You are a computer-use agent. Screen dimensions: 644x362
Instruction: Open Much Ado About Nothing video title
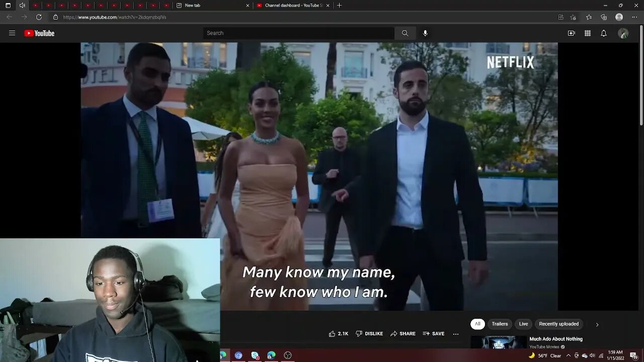pos(556,339)
